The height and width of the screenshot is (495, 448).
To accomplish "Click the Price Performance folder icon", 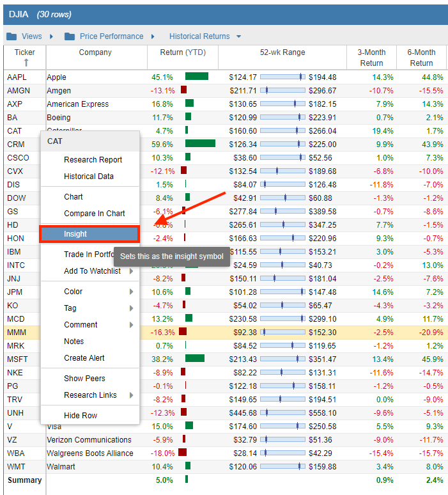I will 70,36.
